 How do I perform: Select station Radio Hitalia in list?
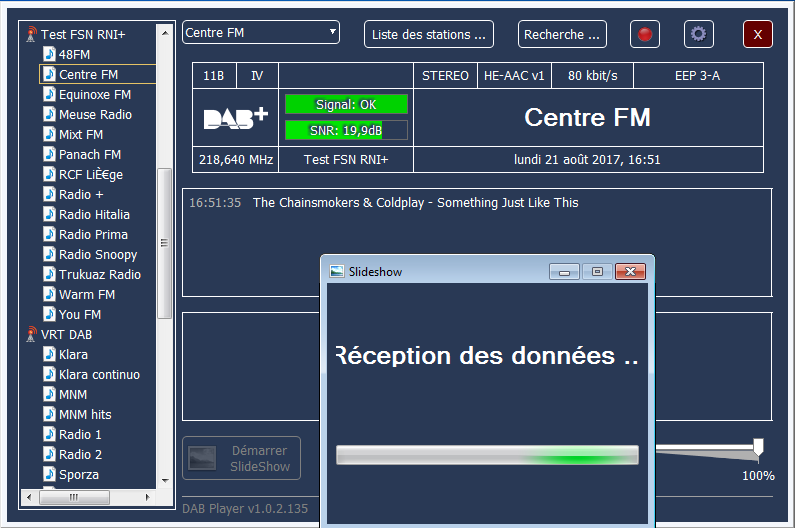pos(94,215)
